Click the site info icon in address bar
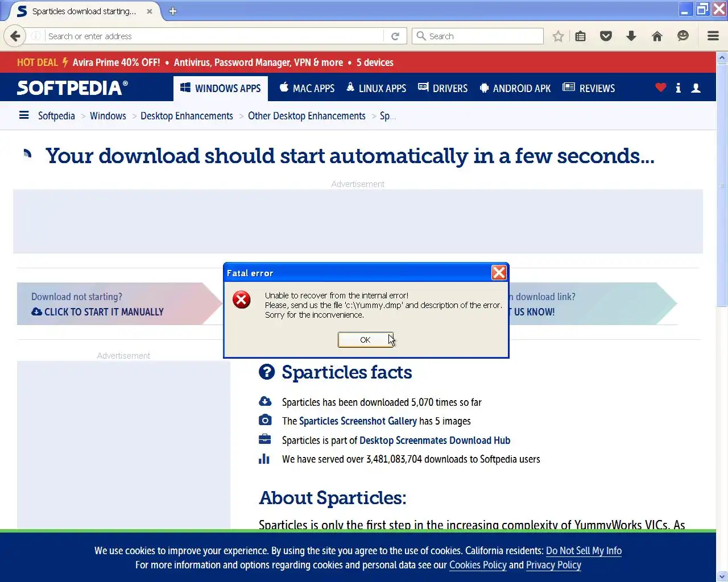 point(36,36)
